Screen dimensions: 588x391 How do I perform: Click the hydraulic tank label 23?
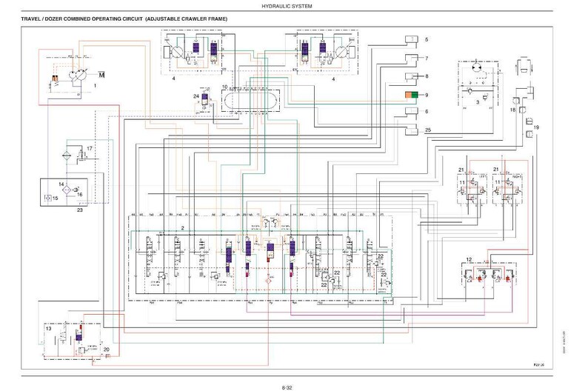pos(80,210)
